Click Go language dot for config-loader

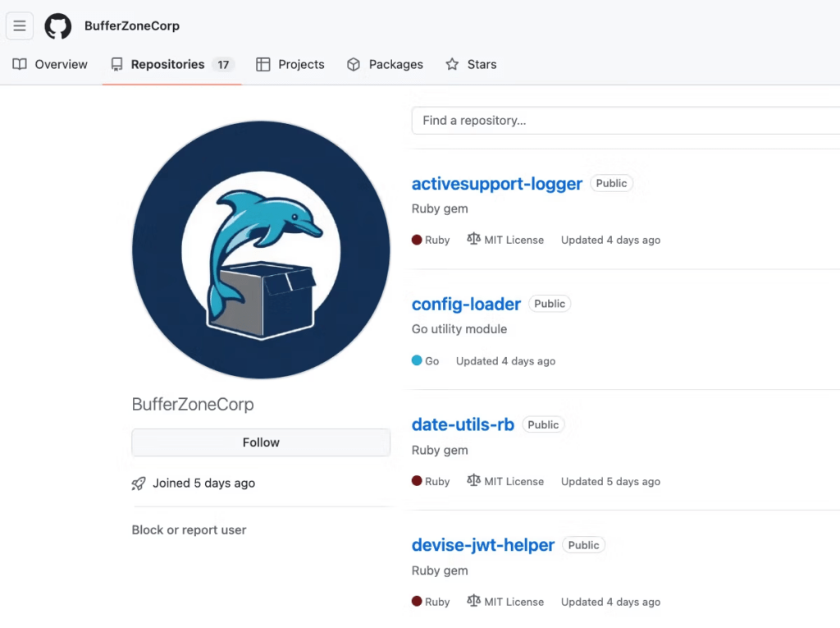point(417,360)
